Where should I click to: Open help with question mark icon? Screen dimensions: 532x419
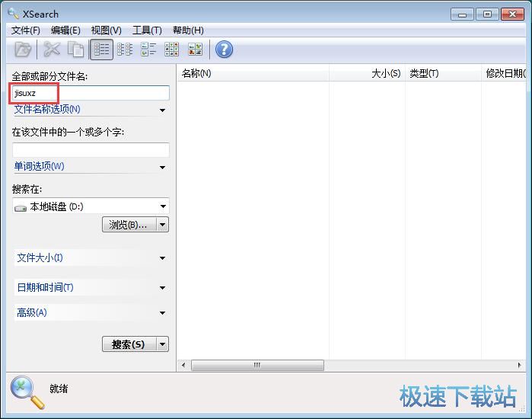pyautogui.click(x=224, y=50)
